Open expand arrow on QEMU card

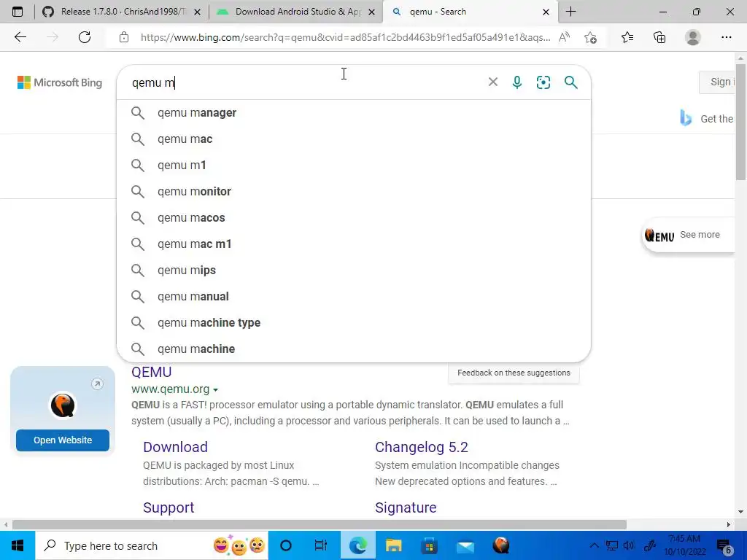97,384
